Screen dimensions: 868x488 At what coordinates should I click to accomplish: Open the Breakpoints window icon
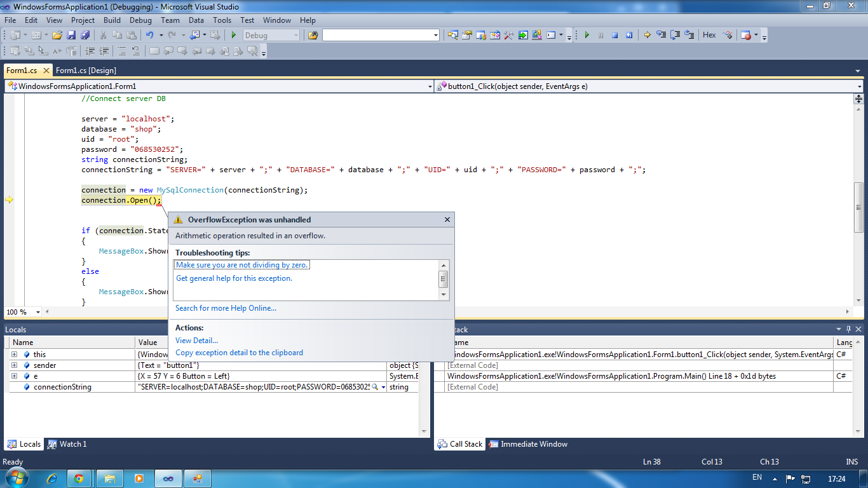(746, 35)
